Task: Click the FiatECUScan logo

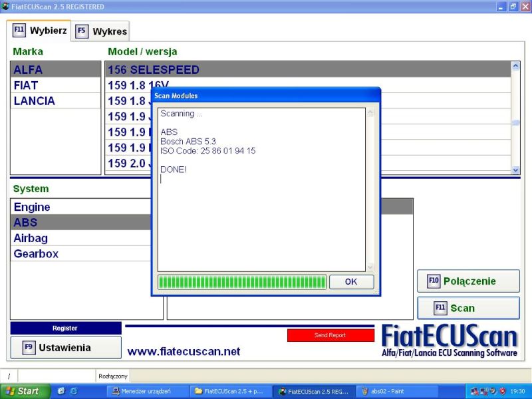Action: [x=450, y=340]
